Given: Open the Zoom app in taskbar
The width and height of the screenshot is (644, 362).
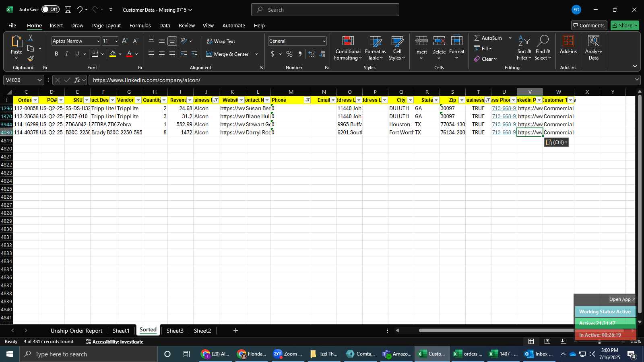Looking at the screenshot, I should pos(288,354).
